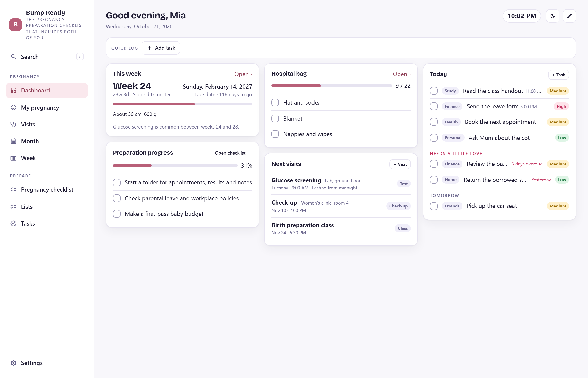This screenshot has height=378, width=588.
Task: Check Make a first-pass baby budget
Action: pyautogui.click(x=117, y=214)
